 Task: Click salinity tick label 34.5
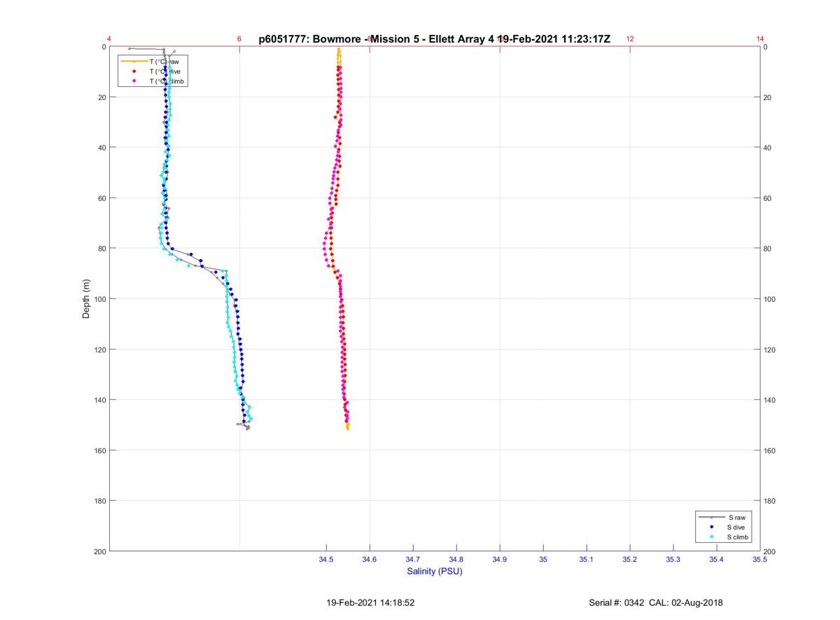326,560
